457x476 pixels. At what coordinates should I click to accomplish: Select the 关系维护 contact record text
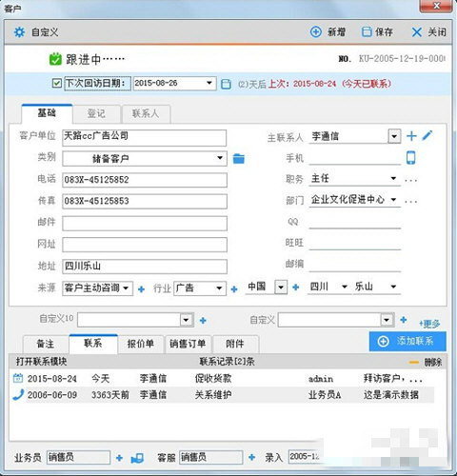coord(213,395)
